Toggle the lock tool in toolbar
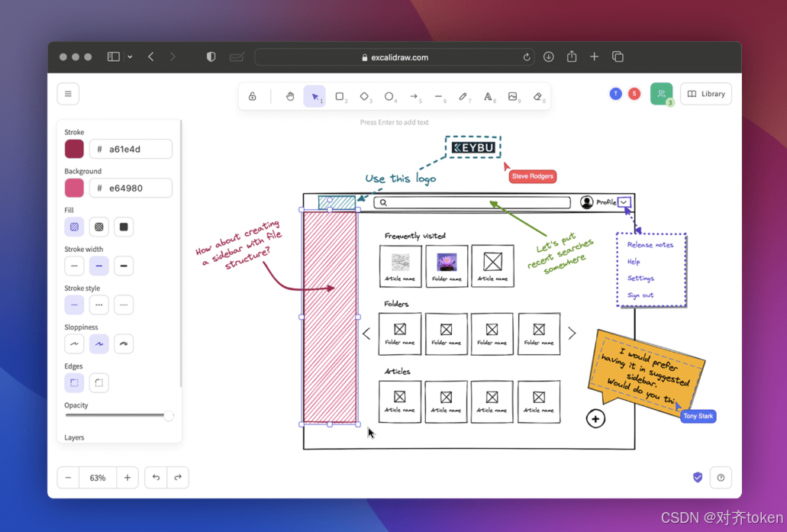 (253, 96)
